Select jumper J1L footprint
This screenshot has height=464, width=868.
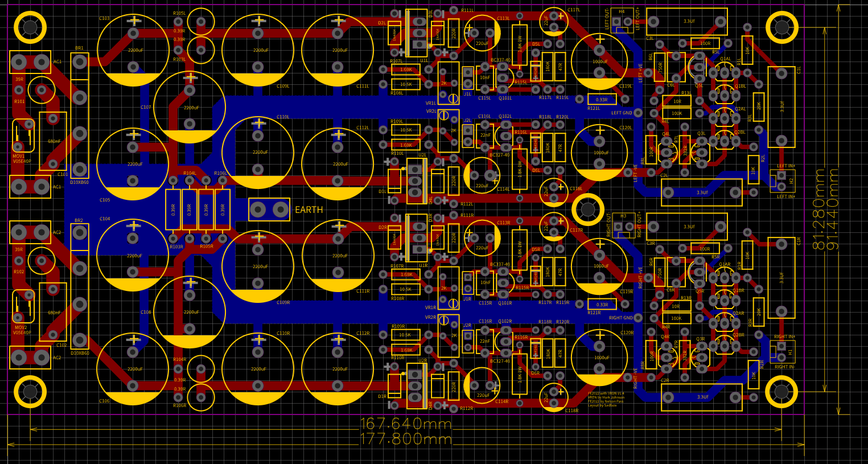(x=468, y=78)
